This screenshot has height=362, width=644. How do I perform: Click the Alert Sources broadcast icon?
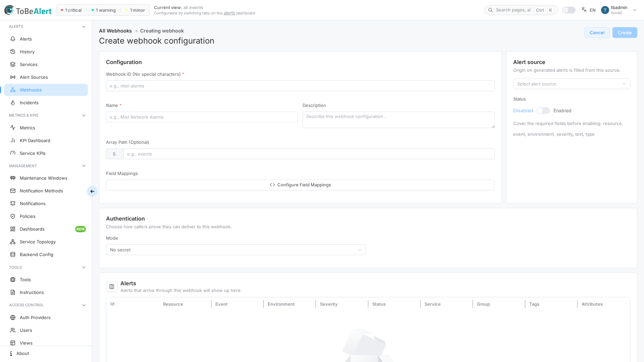pyautogui.click(x=13, y=77)
